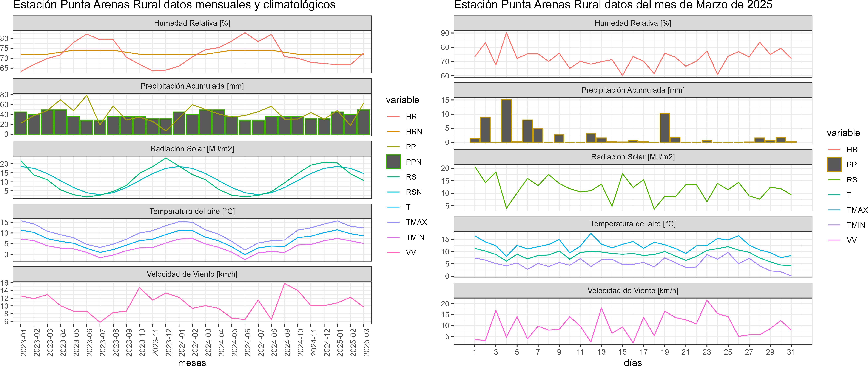Click day '31' x-axis label on daily chart
The width and height of the screenshot is (868, 366).
coord(791,352)
